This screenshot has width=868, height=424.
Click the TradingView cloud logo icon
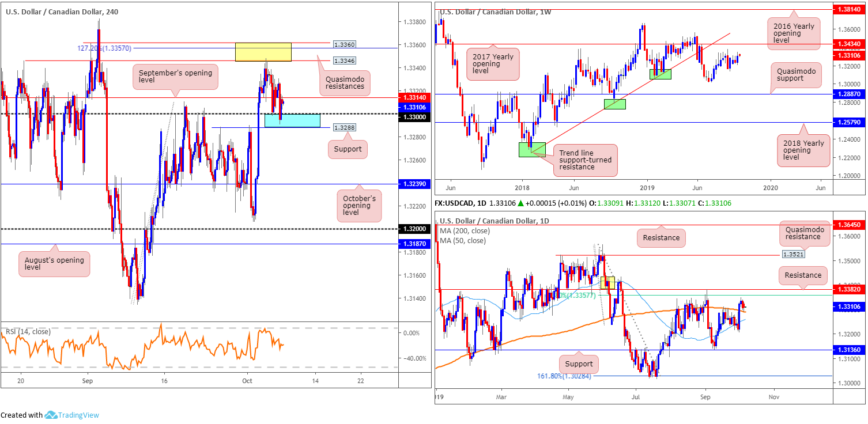[50, 415]
